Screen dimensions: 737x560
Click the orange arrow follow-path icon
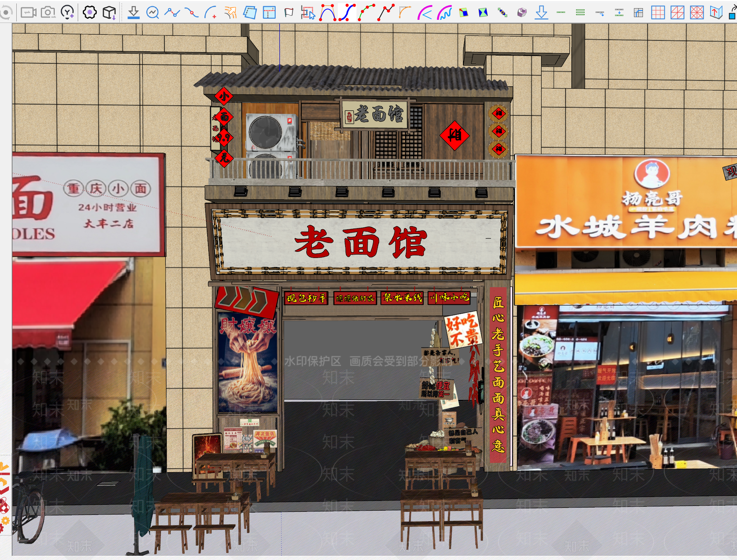(x=230, y=12)
